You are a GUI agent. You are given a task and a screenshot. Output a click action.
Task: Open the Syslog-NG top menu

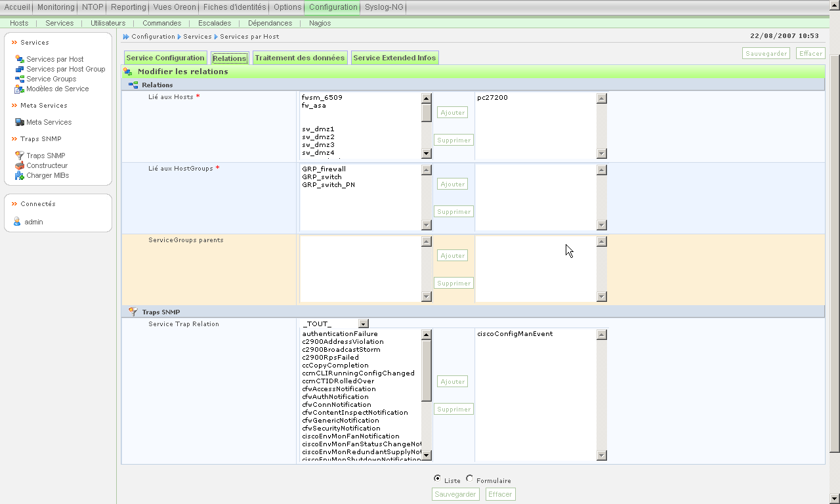(384, 7)
